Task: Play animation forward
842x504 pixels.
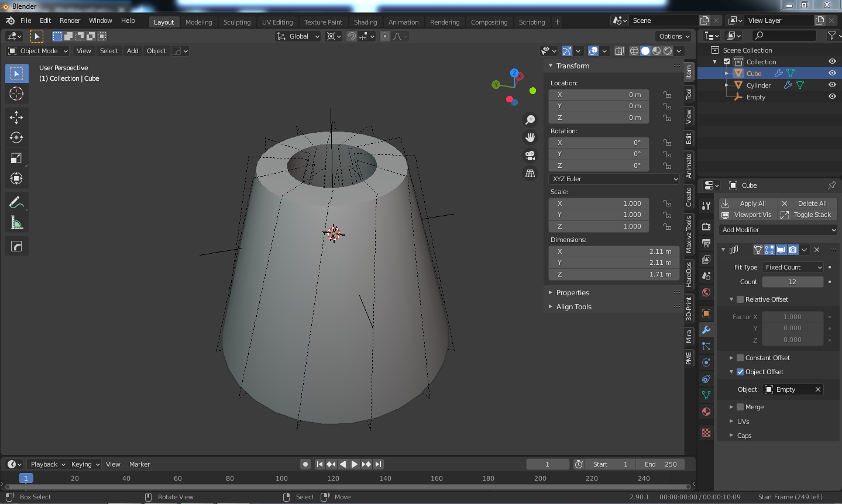Action: point(355,464)
